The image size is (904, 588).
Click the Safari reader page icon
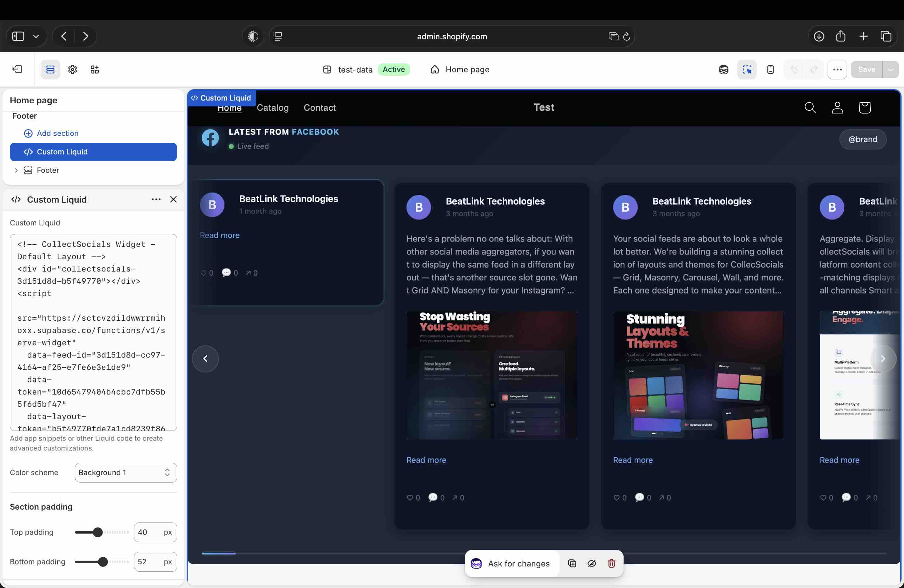tap(278, 37)
